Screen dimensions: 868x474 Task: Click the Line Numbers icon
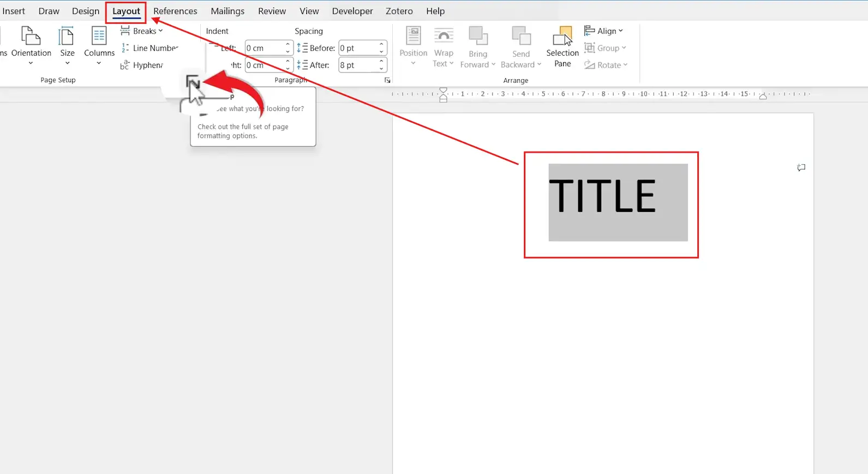[x=125, y=48]
